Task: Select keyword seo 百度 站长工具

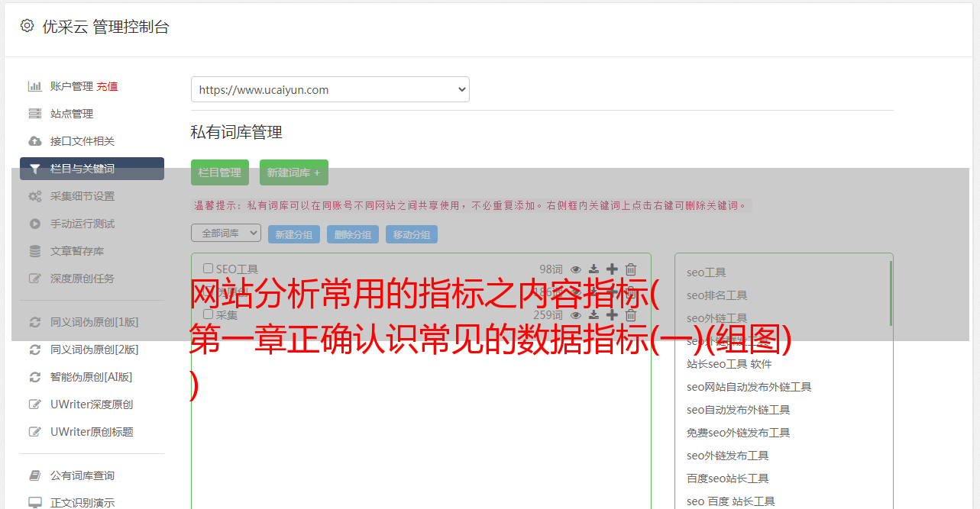Action: [731, 501]
